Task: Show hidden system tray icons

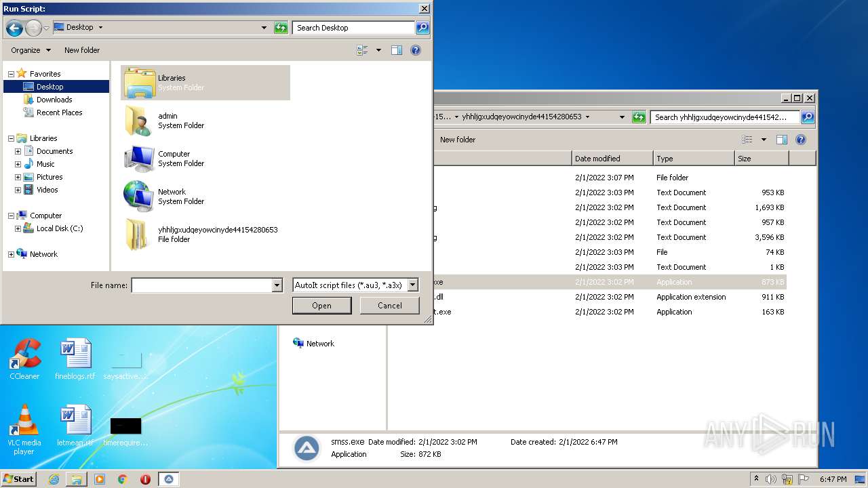Action: pos(756,479)
